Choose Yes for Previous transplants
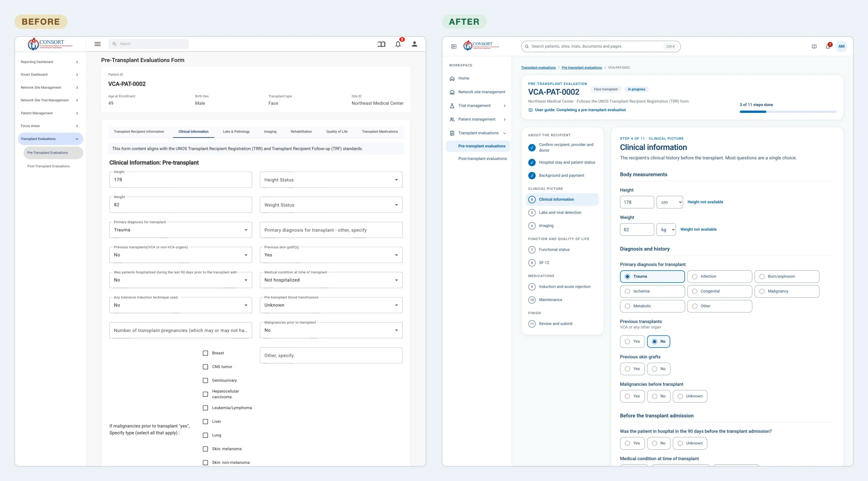 [632, 341]
